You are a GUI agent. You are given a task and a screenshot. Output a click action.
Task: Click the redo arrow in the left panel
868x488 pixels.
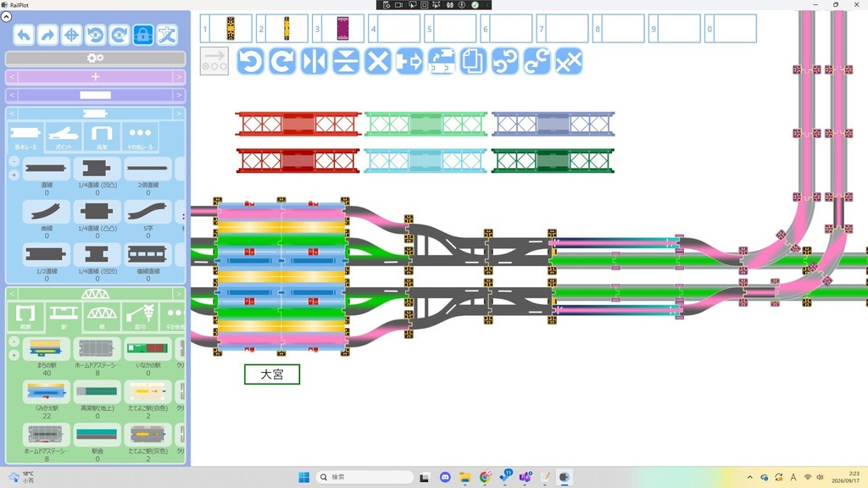coord(47,35)
